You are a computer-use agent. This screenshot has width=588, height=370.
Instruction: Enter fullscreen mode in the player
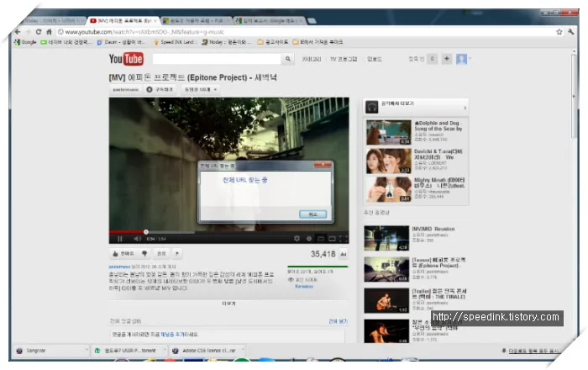pos(343,239)
